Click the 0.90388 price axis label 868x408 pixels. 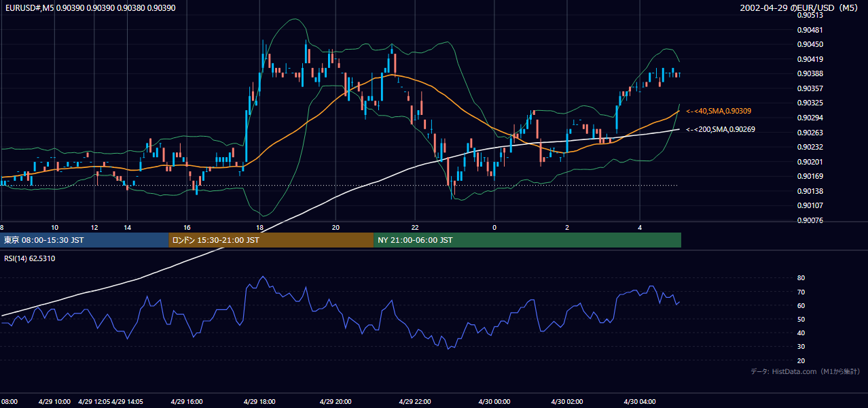pos(810,74)
